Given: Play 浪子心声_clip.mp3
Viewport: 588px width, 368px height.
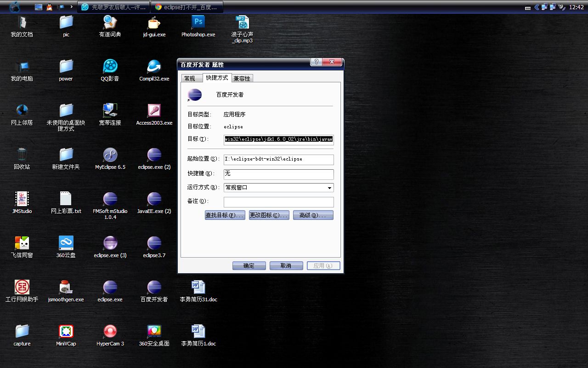Looking at the screenshot, I should tap(242, 23).
